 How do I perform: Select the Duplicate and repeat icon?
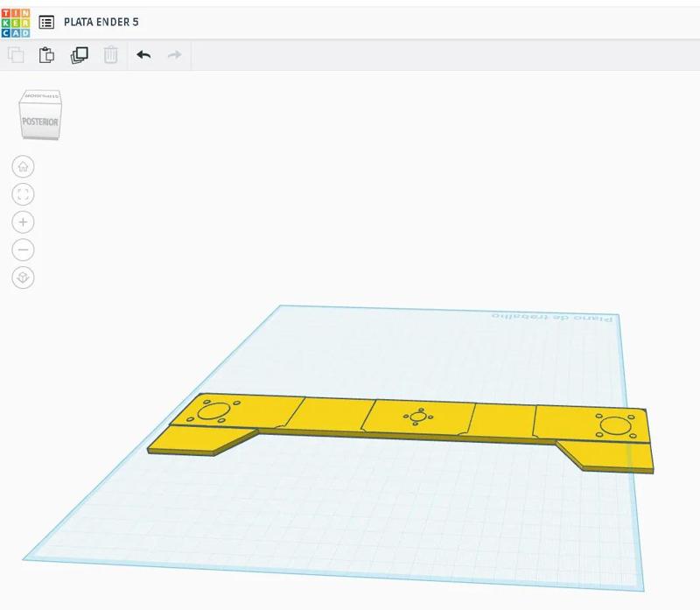tap(79, 55)
